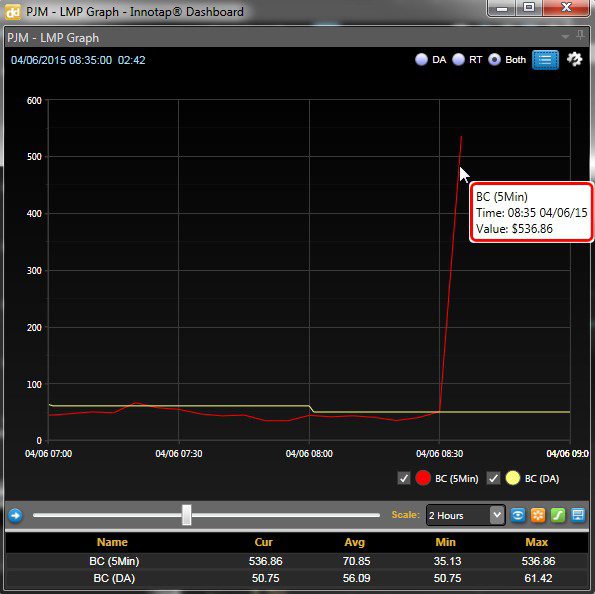Open the panel header dropdown arrow
The image size is (595, 594).
coord(565,37)
